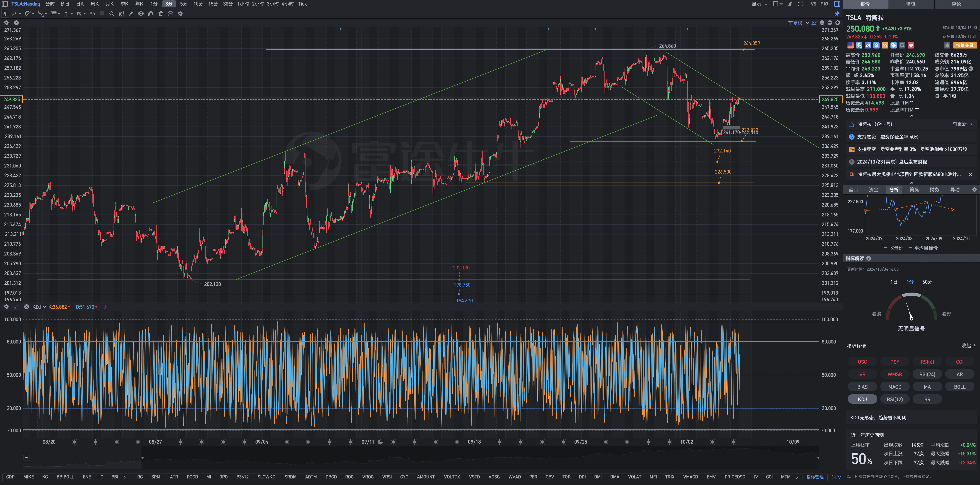
Task: Close the KDJ indicator pane
Action: tap(26, 307)
